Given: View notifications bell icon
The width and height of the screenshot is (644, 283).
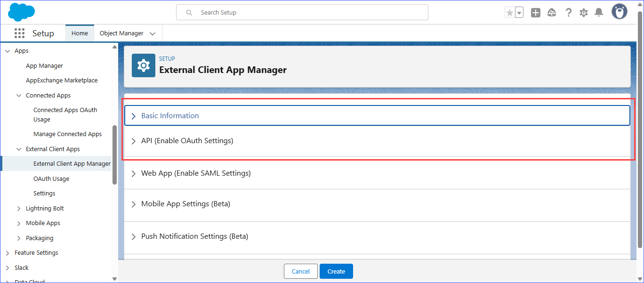Looking at the screenshot, I should point(599,13).
